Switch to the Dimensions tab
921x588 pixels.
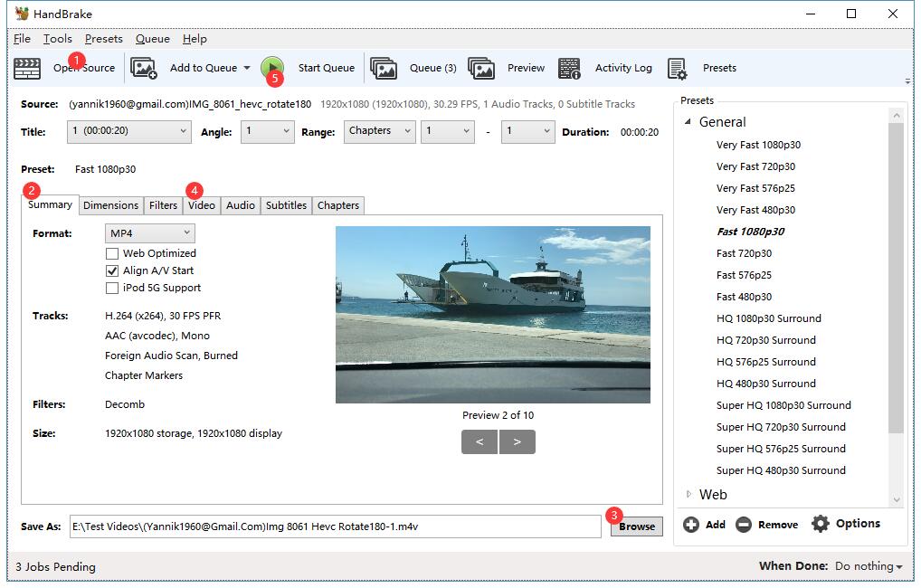(111, 205)
